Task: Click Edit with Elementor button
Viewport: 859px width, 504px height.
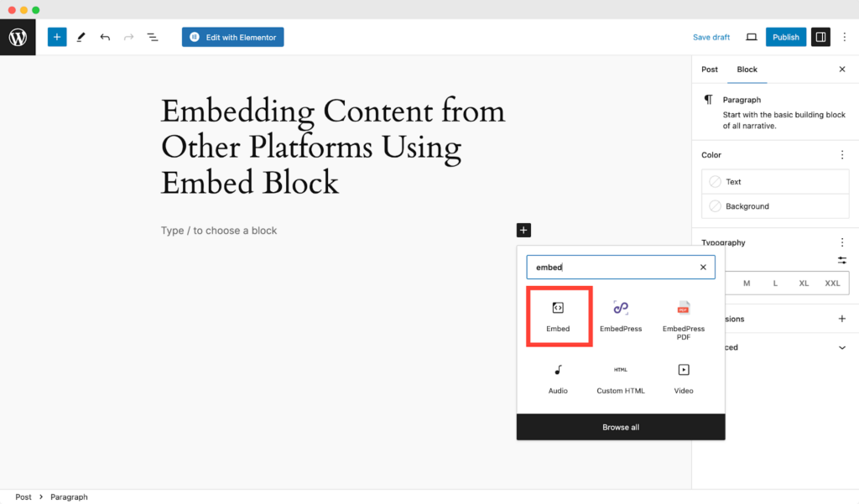Action: coord(232,37)
